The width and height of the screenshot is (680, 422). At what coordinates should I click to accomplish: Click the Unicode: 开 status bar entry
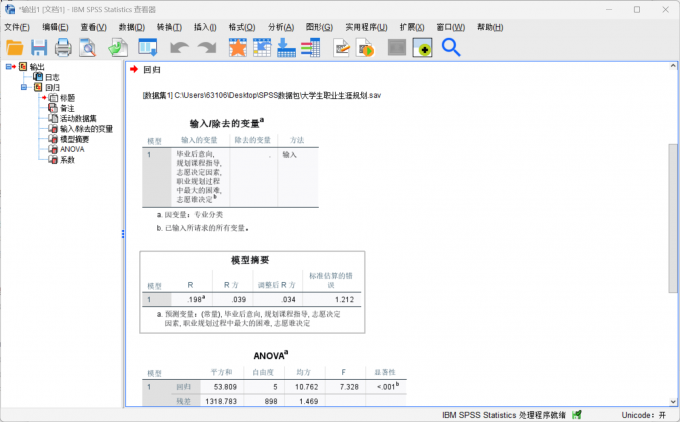tap(644, 415)
